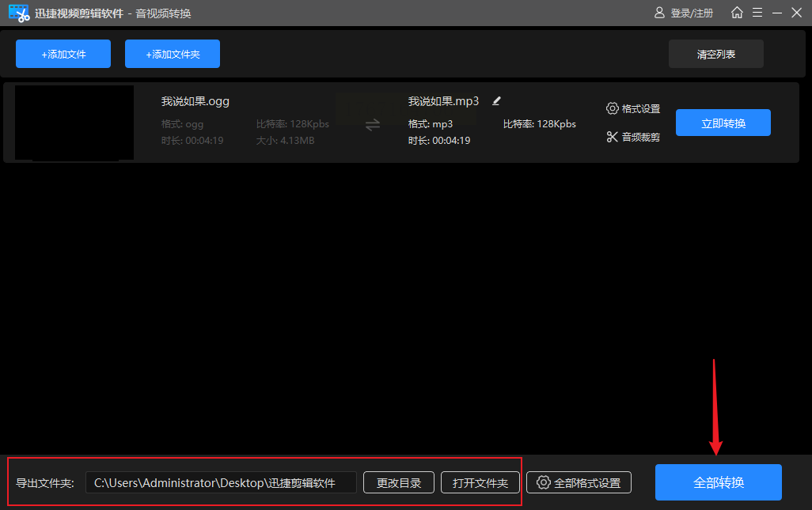Viewport: 812px width, 510px height.
Task: Change output directory with 更改目录
Action: (399, 482)
